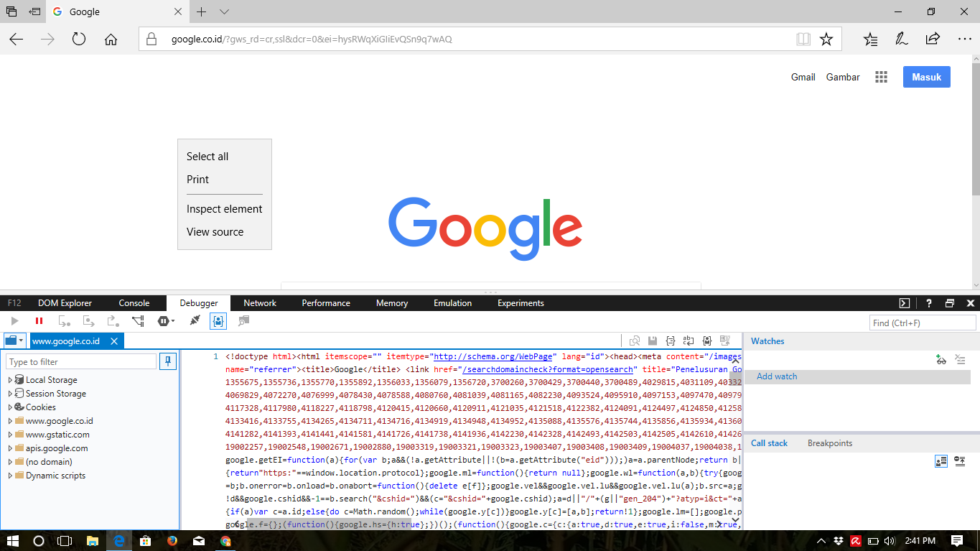Open the DOM Explorer tab
The width and height of the screenshot is (980, 551).
(x=65, y=303)
